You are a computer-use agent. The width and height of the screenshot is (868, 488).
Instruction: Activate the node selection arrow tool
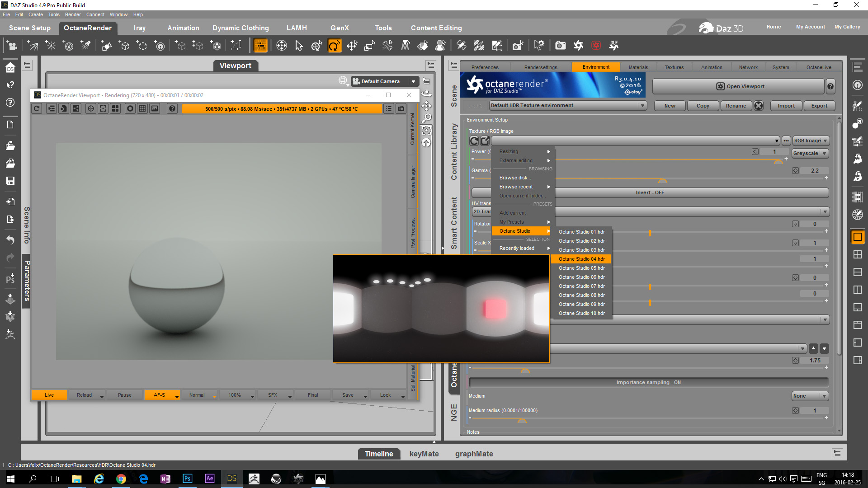[299, 45]
